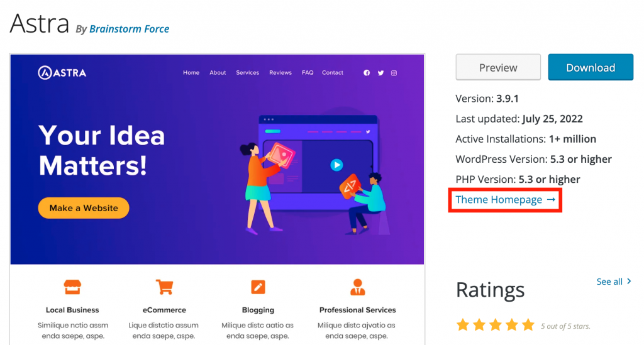
Task: Click the Facebook icon in theme preview
Action: click(x=367, y=73)
